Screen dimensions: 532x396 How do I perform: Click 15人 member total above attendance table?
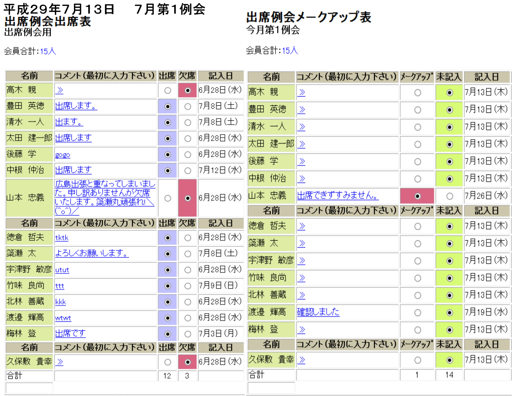(48, 51)
